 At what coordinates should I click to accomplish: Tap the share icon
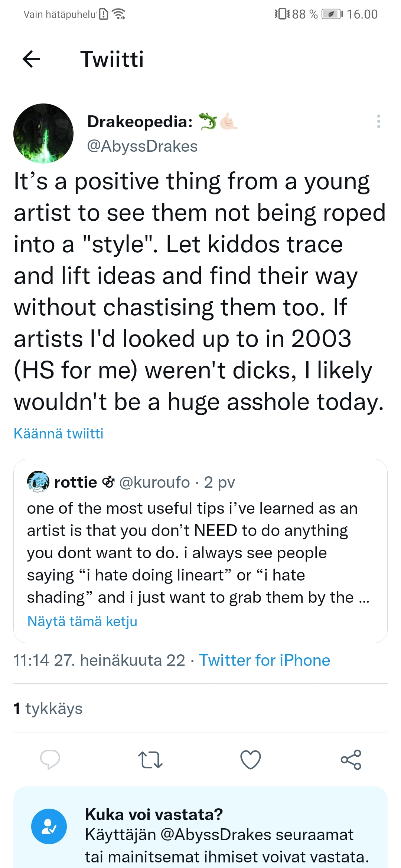(x=351, y=759)
